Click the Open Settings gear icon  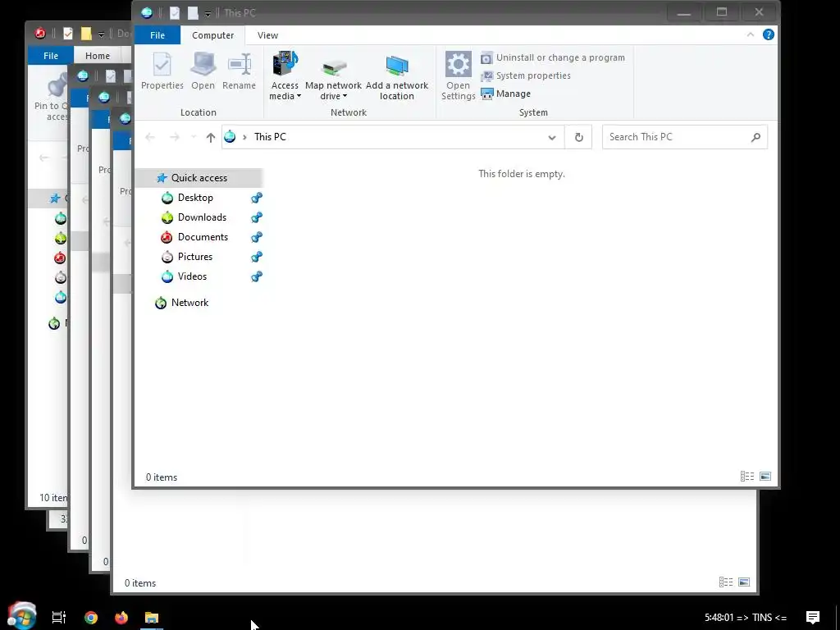458,64
